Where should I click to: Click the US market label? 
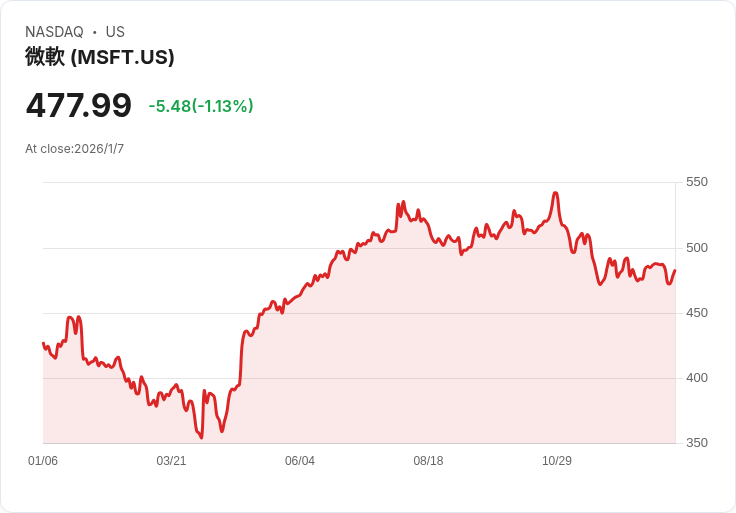(x=115, y=32)
